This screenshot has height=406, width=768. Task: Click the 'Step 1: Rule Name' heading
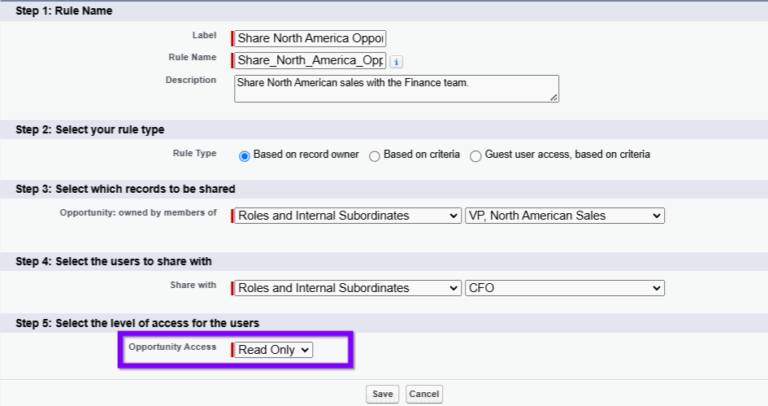pyautogui.click(x=64, y=11)
